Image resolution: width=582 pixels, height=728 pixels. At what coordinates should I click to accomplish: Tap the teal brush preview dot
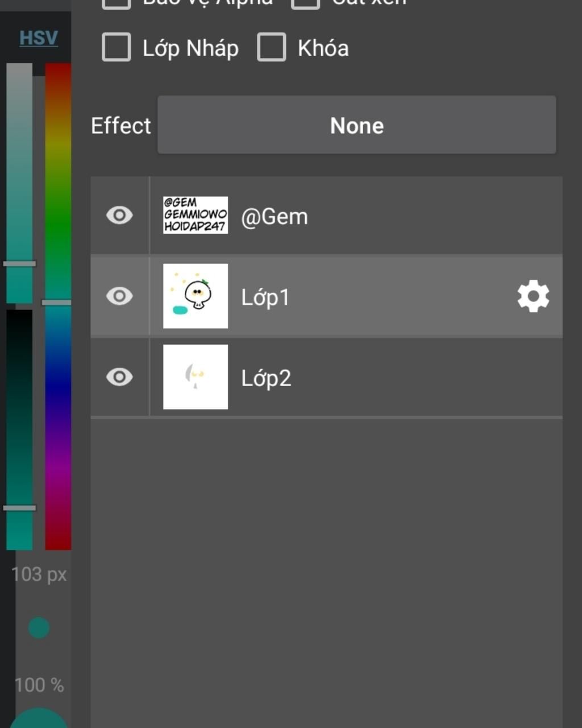click(x=39, y=628)
